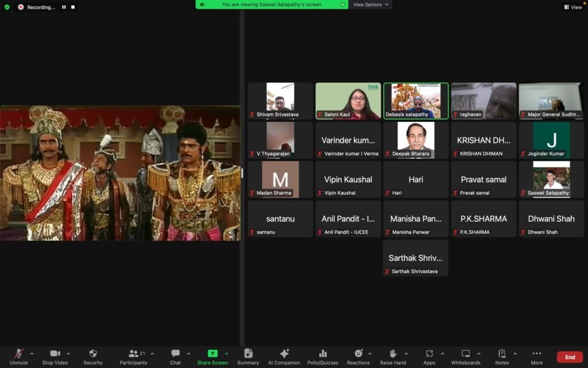Click the speaker icon in sharing banner
The image size is (588, 368).
[x=203, y=5]
